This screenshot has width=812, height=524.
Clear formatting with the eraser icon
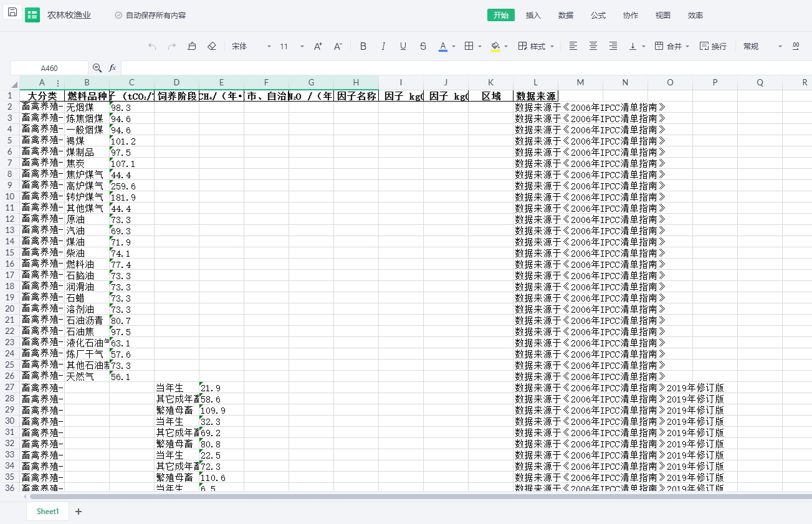tap(212, 46)
